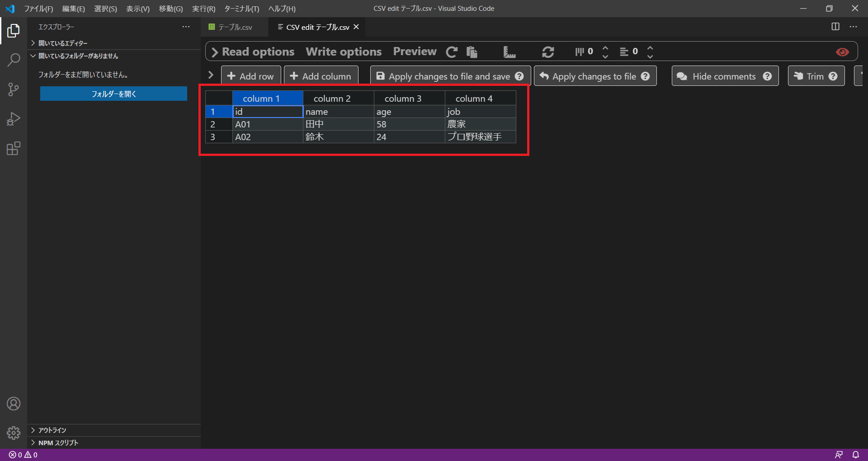This screenshot has height=461, width=868.
Task: Toggle the red eye visibility icon
Action: [x=842, y=52]
